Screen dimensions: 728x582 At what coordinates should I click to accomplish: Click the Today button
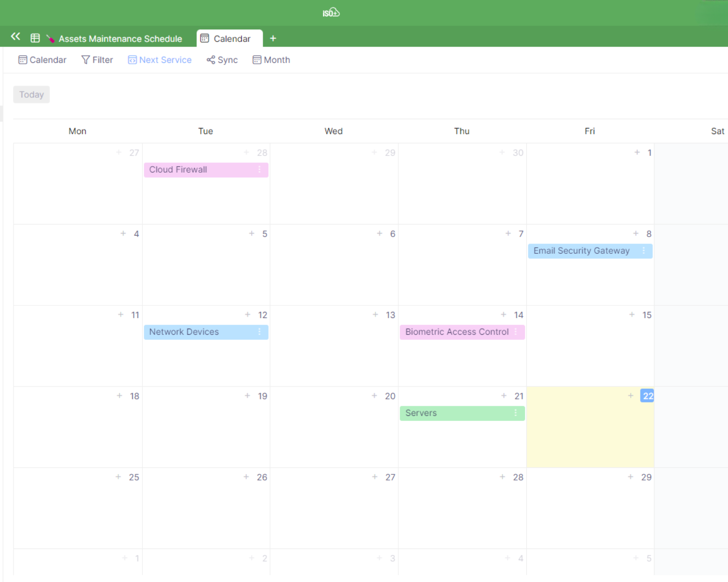pos(31,95)
